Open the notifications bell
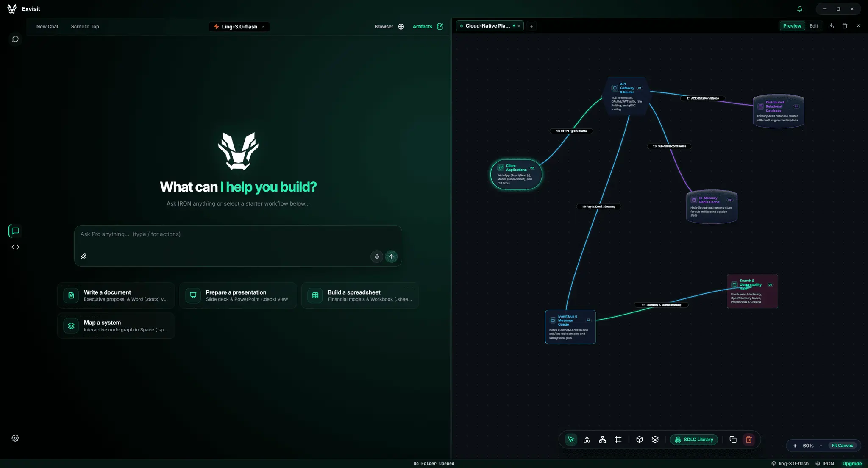The height and width of the screenshot is (468, 868). tap(799, 9)
